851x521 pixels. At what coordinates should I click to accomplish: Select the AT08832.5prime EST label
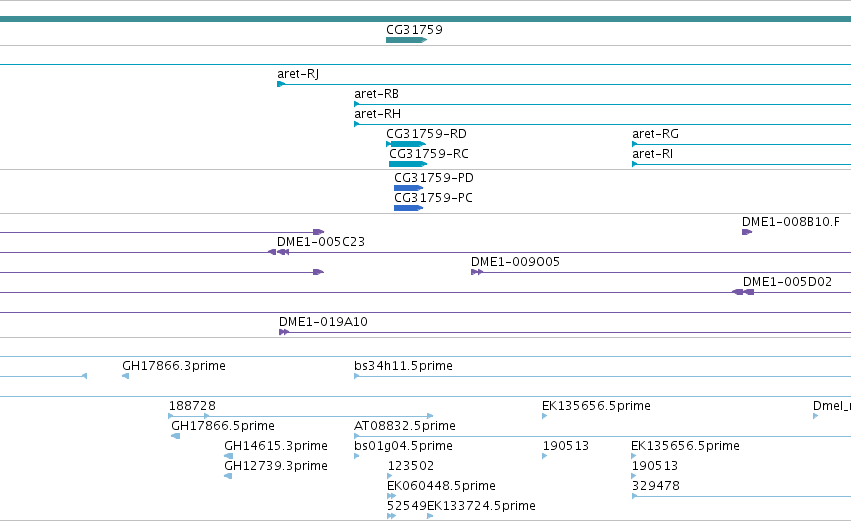[405, 426]
